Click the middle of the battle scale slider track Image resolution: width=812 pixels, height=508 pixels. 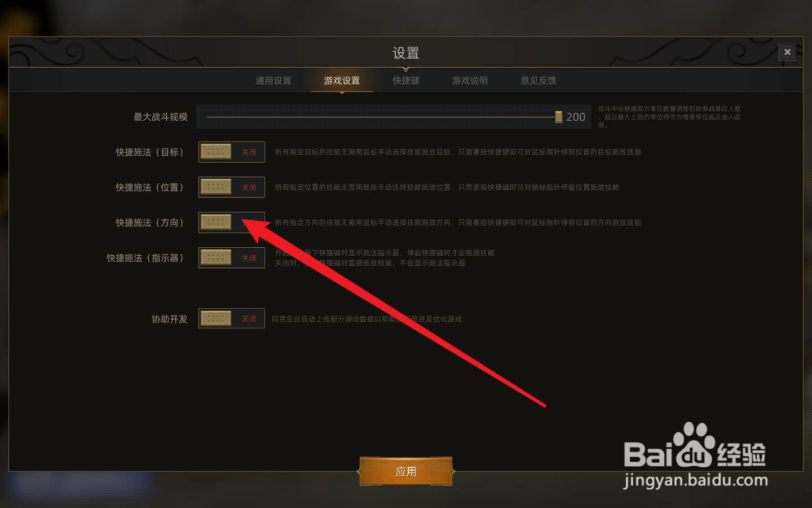tap(381, 117)
